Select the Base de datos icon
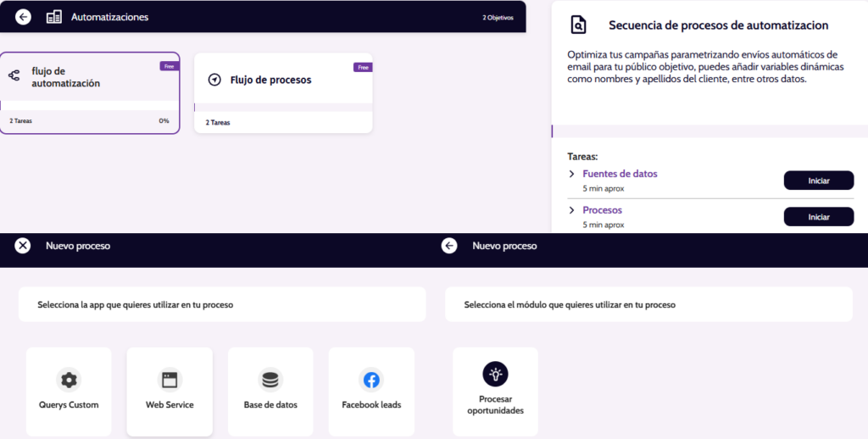The width and height of the screenshot is (868, 439). point(270,379)
